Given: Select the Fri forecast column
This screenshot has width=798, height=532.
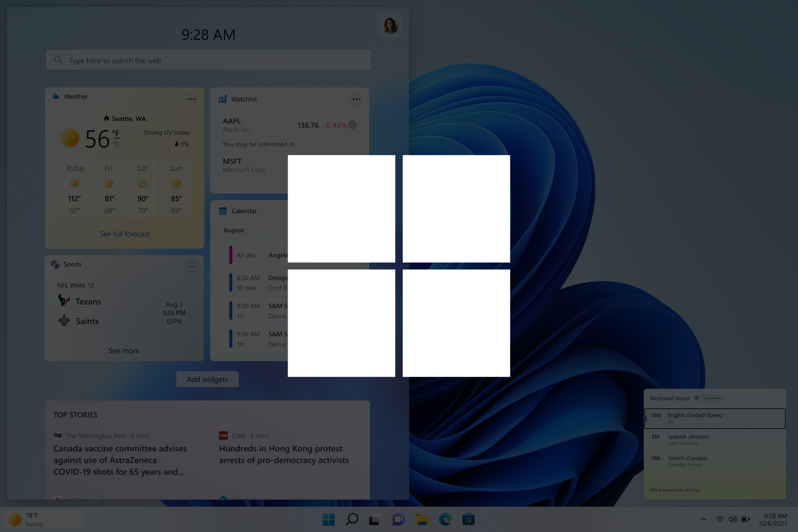Looking at the screenshot, I should tap(108, 189).
